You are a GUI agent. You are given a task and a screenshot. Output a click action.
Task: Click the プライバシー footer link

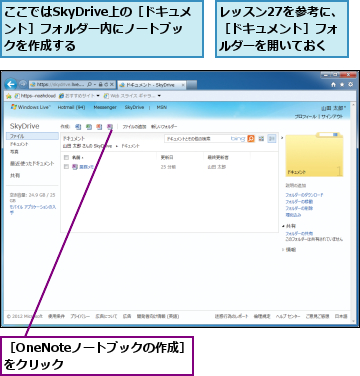[x=80, y=316]
